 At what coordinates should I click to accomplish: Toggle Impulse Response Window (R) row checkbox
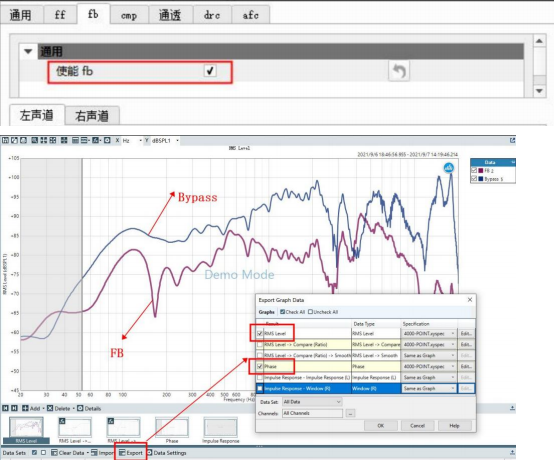(260, 388)
